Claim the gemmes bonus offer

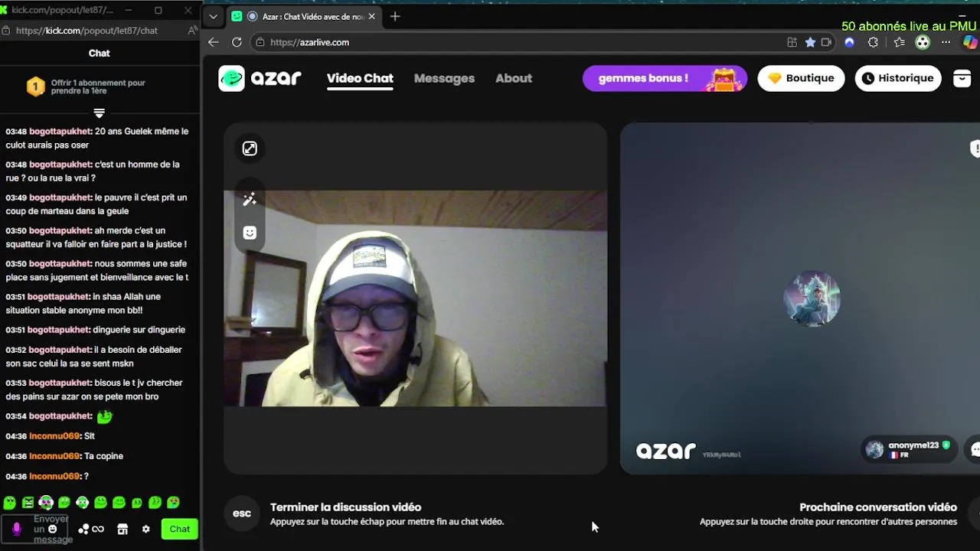tap(664, 78)
